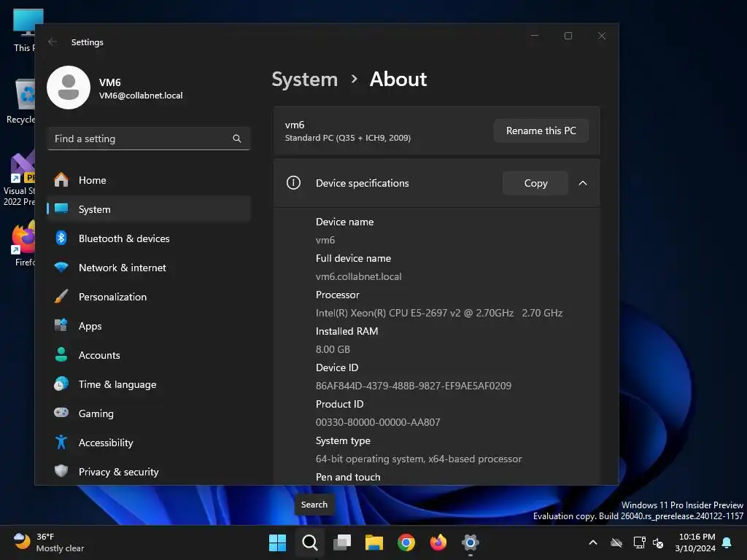Click the Product ID value 00330-80000-00000-AA807
747x560 pixels.
pos(378,422)
